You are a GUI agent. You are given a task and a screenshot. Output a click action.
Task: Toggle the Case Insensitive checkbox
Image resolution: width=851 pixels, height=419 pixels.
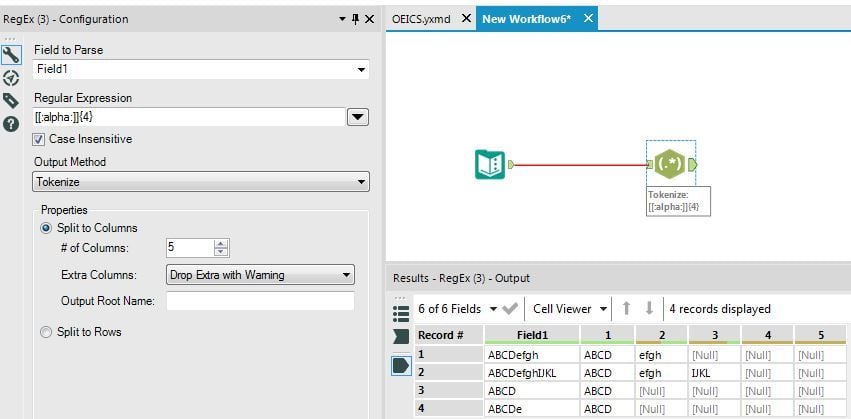pos(39,139)
